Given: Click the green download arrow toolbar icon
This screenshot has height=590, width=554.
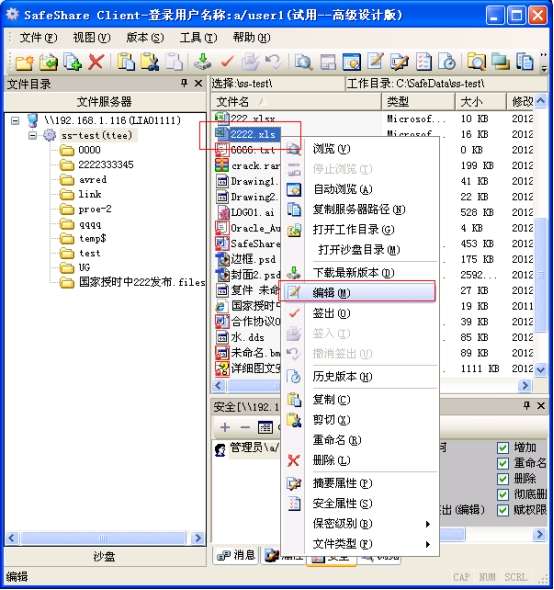Looking at the screenshot, I should (x=202, y=62).
